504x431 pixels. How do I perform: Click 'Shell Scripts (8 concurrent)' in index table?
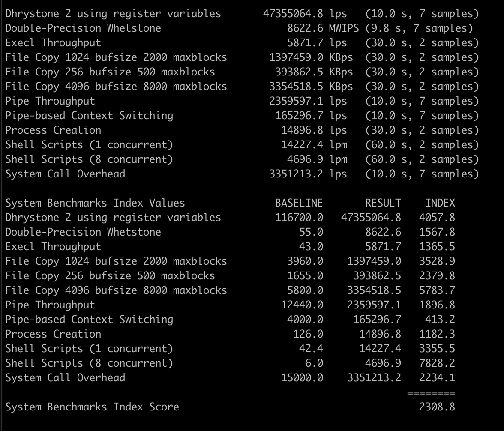(89, 363)
